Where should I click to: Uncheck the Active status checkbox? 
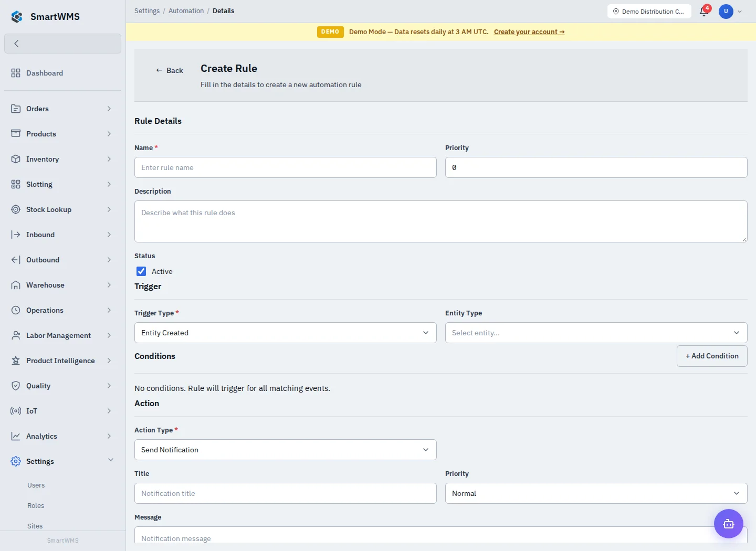pos(141,271)
